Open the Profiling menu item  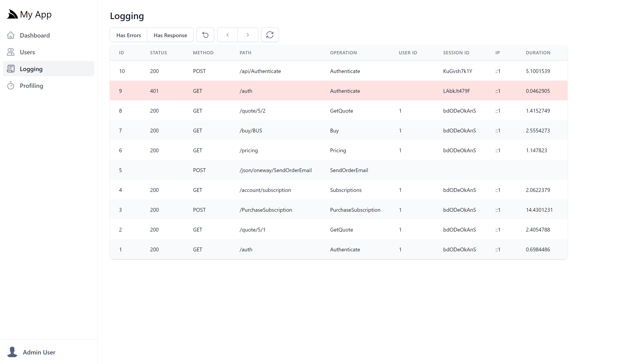point(31,86)
